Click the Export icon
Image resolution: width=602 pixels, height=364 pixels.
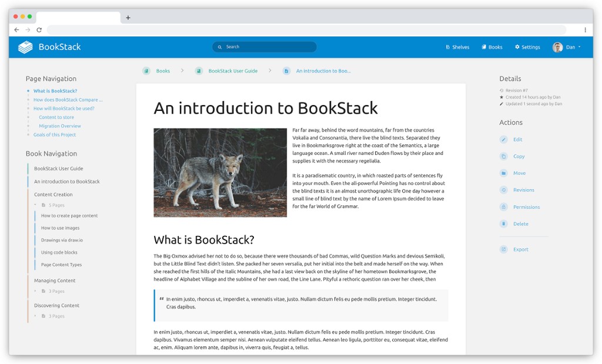[x=503, y=250]
